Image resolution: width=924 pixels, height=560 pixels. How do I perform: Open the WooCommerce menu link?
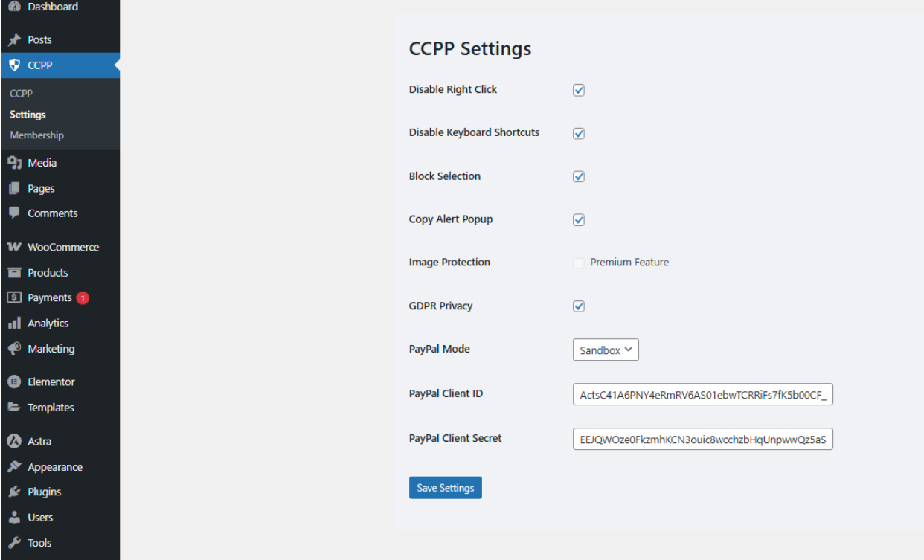[63, 247]
